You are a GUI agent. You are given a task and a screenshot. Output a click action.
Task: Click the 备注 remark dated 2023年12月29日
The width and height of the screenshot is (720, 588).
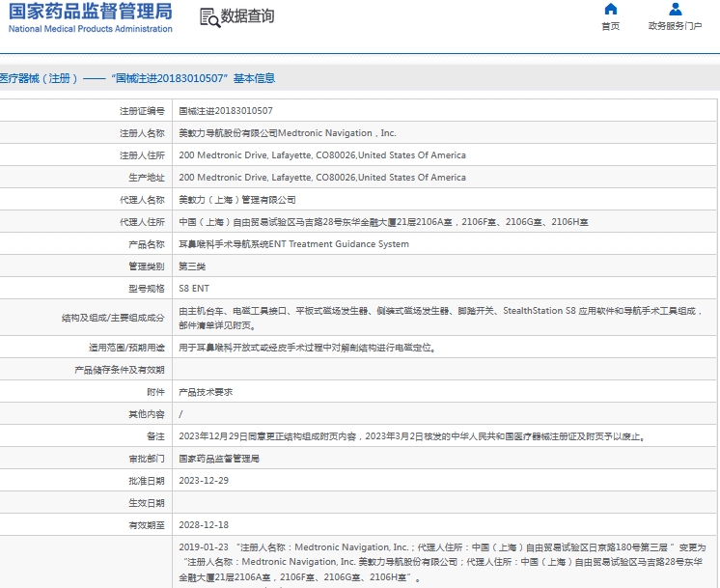pyautogui.click(x=413, y=436)
